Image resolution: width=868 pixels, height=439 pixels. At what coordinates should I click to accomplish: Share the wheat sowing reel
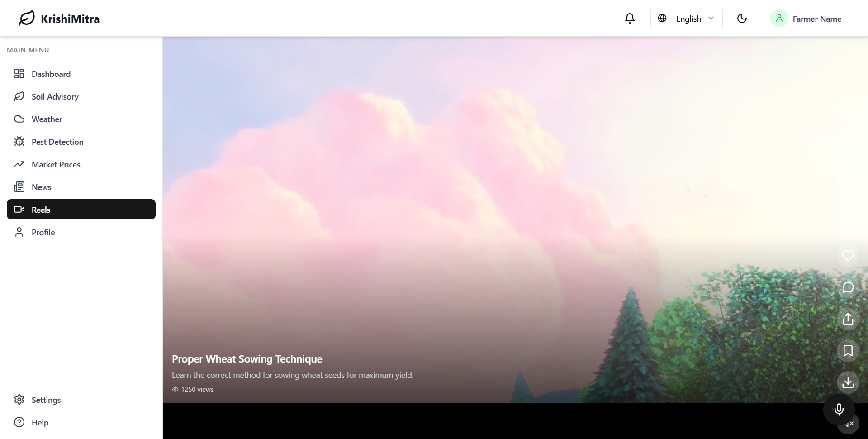coord(848,319)
